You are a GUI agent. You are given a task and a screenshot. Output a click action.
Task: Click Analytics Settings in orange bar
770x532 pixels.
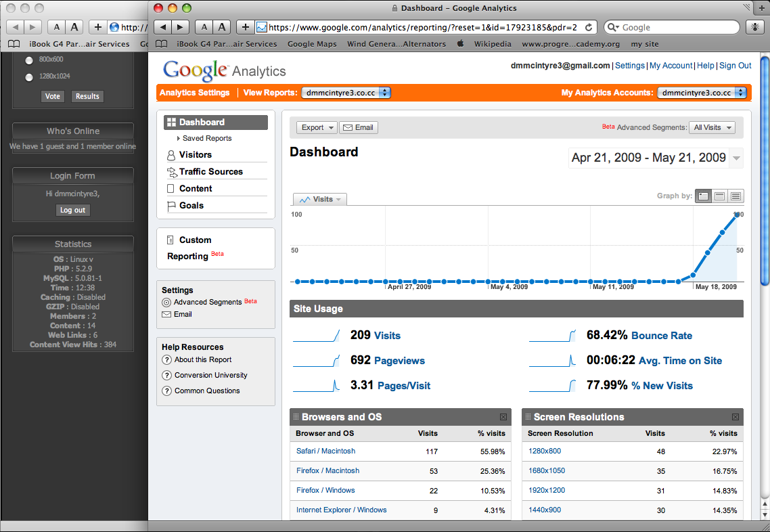point(194,92)
